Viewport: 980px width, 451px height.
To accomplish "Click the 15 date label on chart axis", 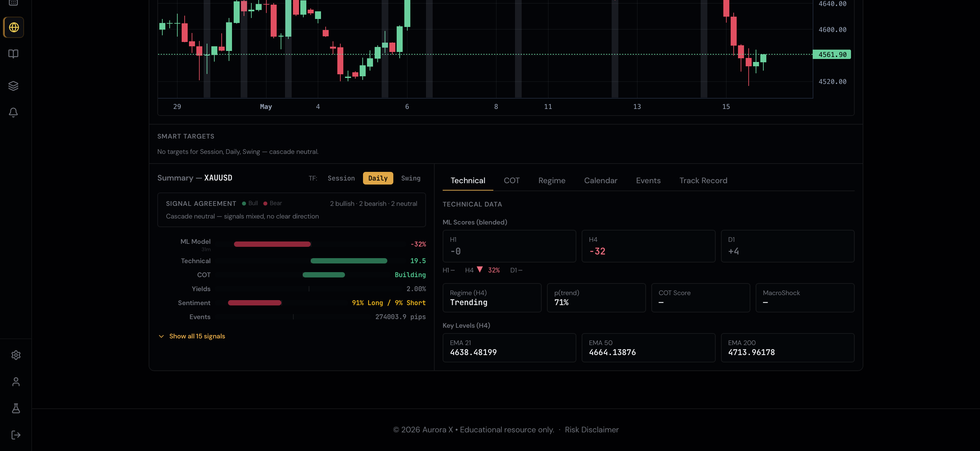I will point(726,107).
